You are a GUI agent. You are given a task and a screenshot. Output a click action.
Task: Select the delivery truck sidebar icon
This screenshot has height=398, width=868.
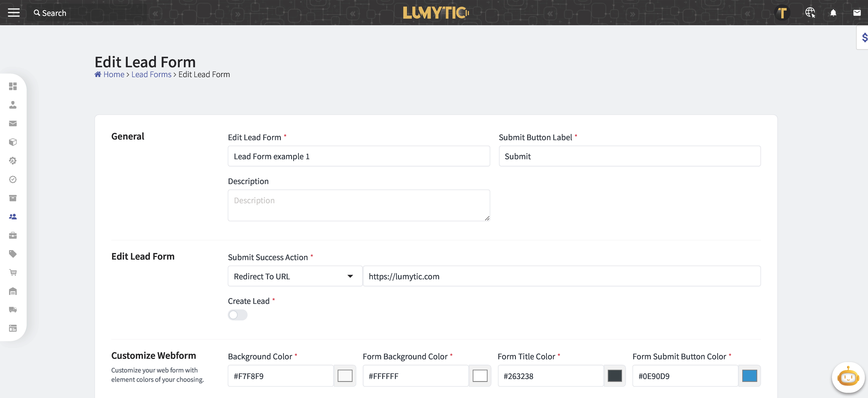click(x=13, y=310)
